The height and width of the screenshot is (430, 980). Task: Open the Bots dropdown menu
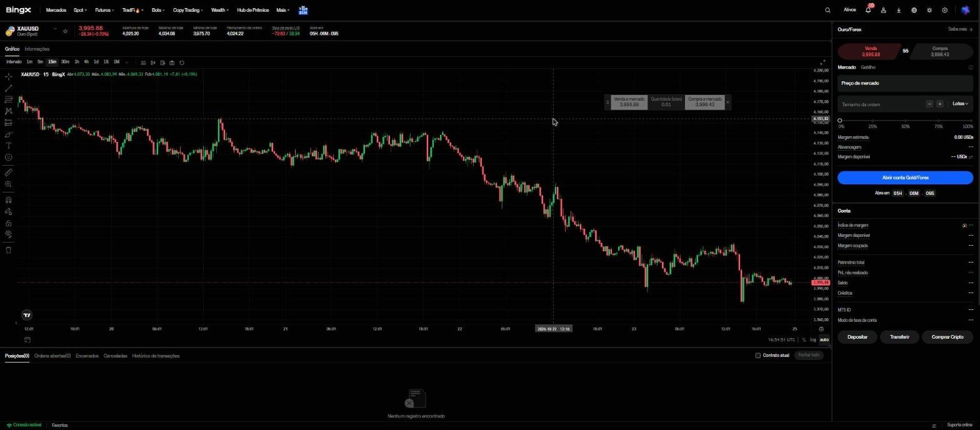(x=158, y=10)
